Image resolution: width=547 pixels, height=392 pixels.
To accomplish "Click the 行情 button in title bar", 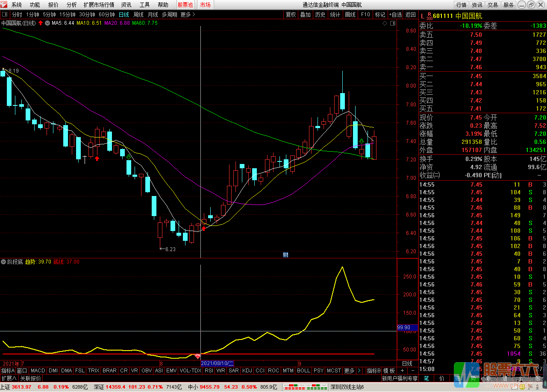I will tap(461, 5).
